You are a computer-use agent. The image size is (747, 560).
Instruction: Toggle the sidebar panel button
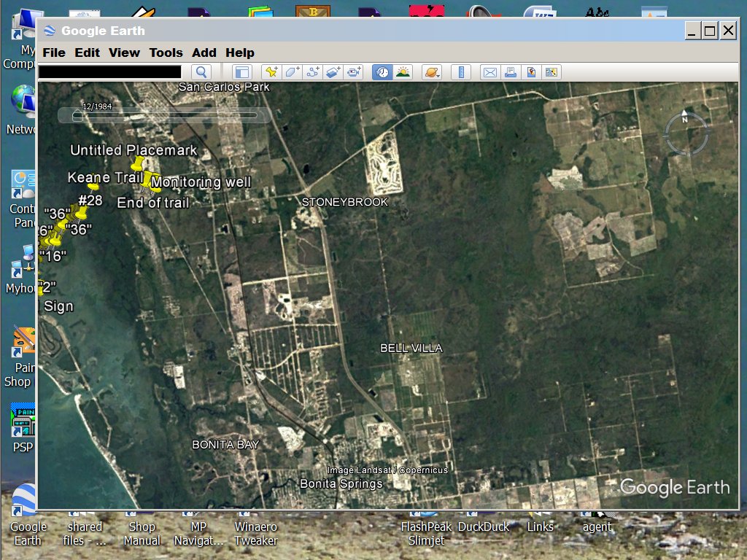(x=241, y=71)
